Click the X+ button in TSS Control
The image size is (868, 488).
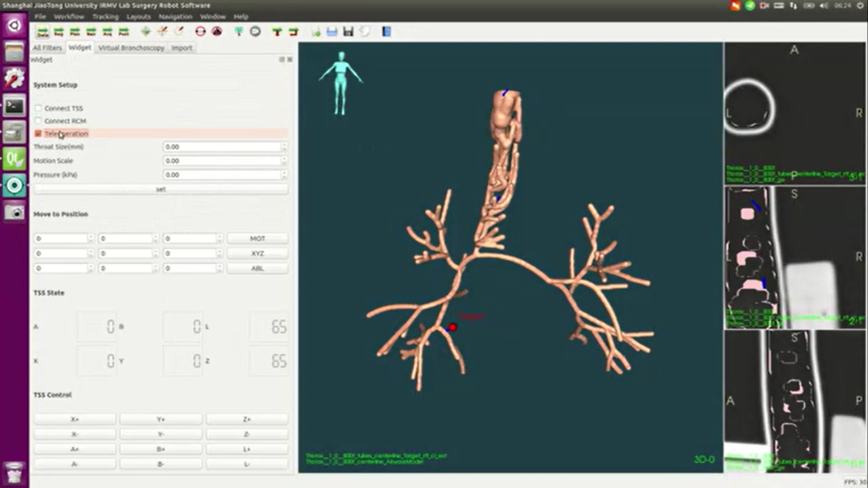pyautogui.click(x=74, y=419)
